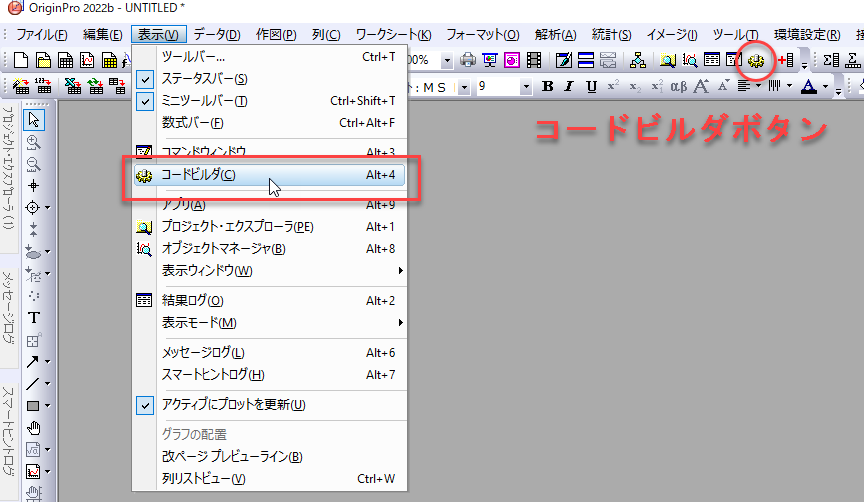Click the Import Single ASCII icon

pyautogui.click(x=44, y=86)
